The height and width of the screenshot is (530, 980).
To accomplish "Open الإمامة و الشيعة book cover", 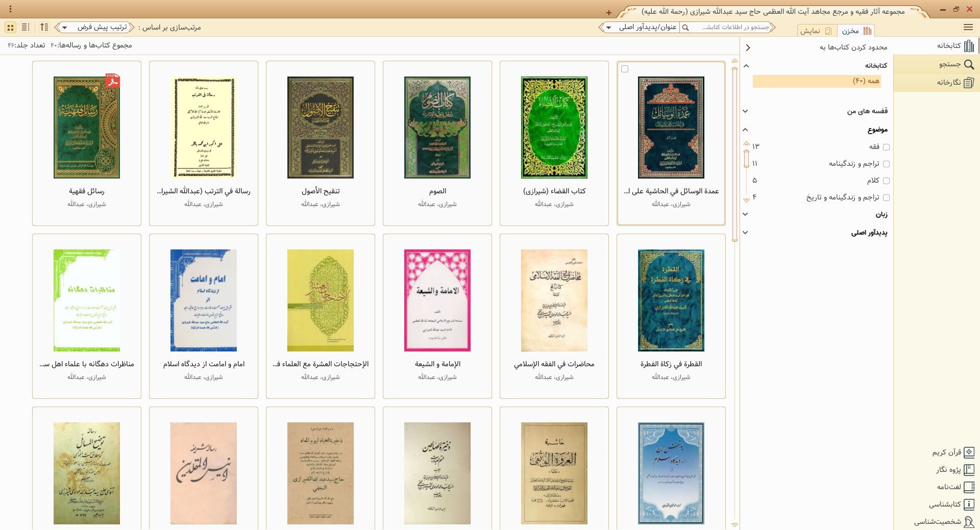I will [437, 300].
